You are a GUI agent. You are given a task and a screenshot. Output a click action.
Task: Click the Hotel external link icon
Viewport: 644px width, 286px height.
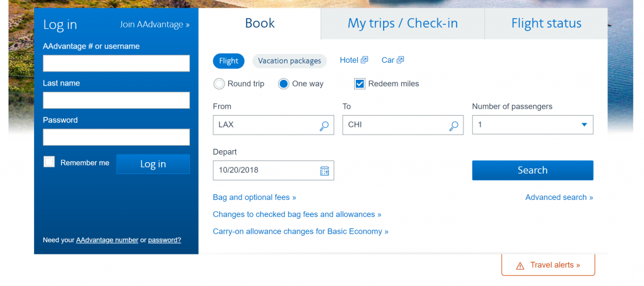[x=364, y=60]
